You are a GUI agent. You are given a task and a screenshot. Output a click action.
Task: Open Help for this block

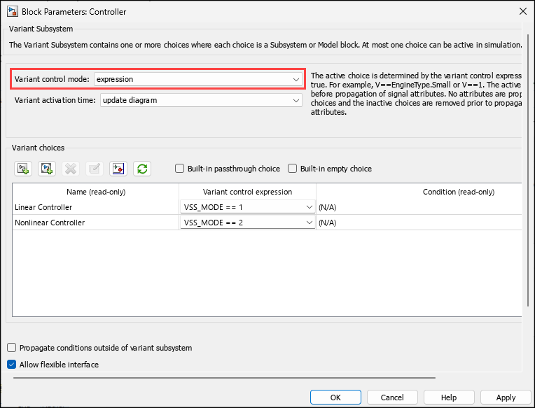449,397
